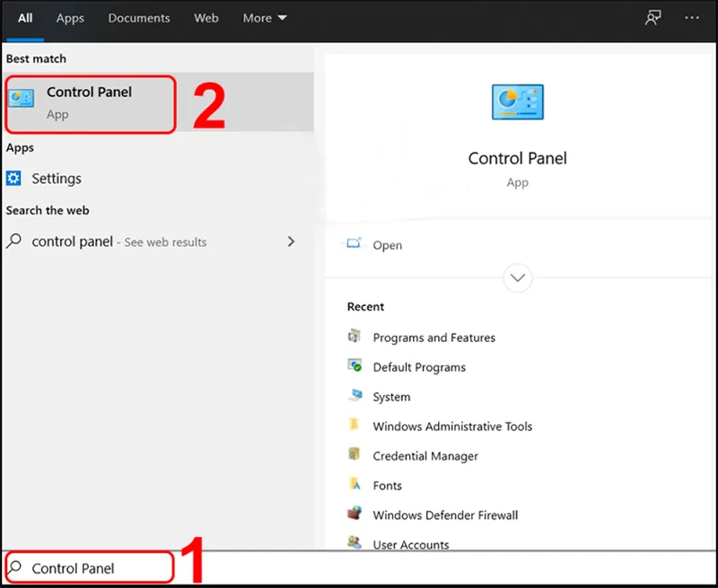The height and width of the screenshot is (588, 718).
Task: Click the Programs and Features icon
Action: 355,337
